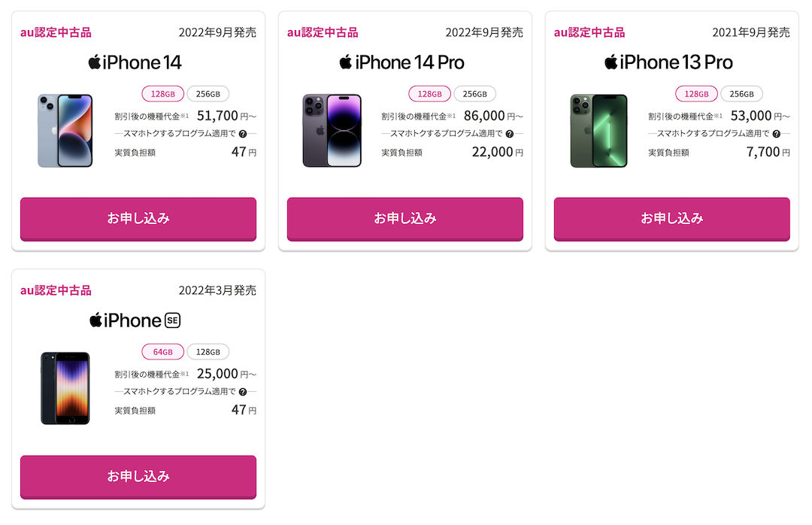Select 256GB storage for iPhone 13 Pro
Screen dimensions: 812x525
pos(742,94)
